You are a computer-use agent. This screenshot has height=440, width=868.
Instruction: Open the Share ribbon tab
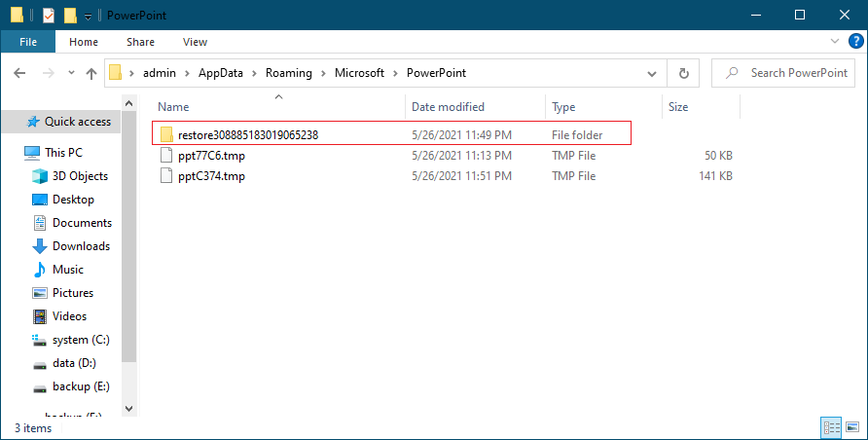coord(140,42)
